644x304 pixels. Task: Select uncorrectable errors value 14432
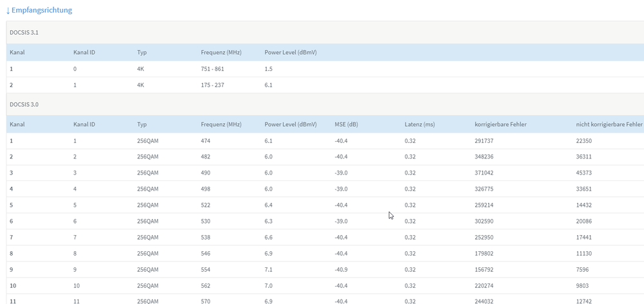click(x=584, y=205)
